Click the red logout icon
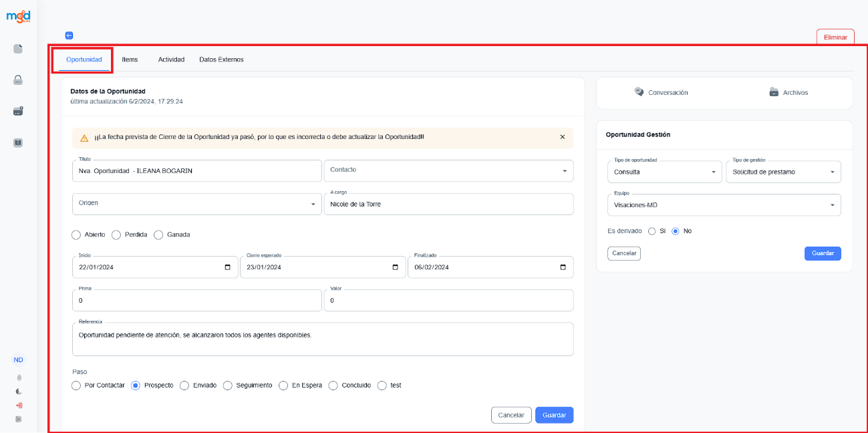The width and height of the screenshot is (868, 433). coord(19,406)
